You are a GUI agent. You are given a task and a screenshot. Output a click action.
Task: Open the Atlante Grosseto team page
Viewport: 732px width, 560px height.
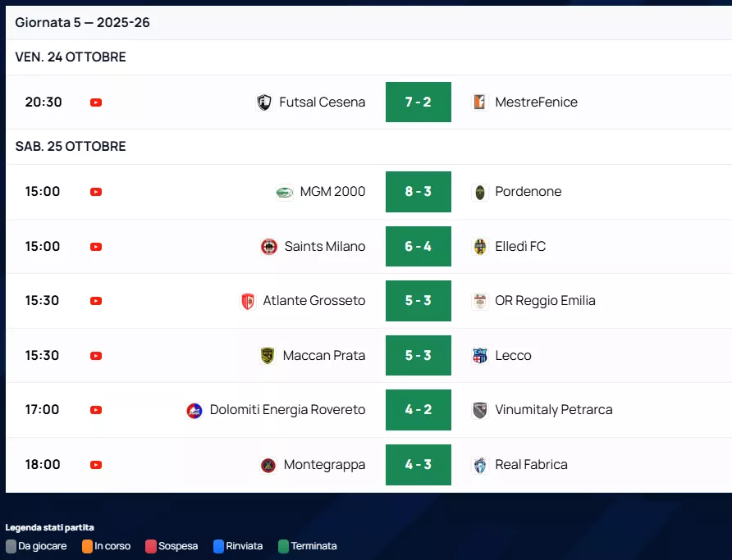[x=313, y=301]
